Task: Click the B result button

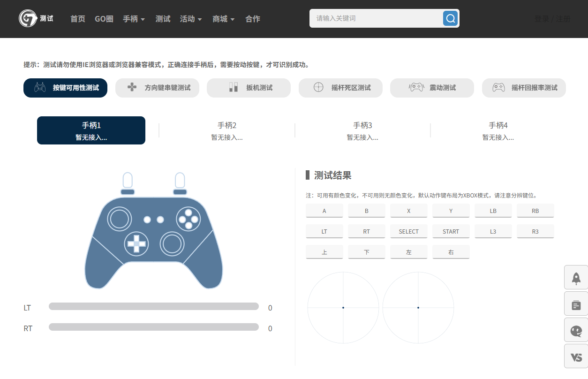Action: click(367, 211)
